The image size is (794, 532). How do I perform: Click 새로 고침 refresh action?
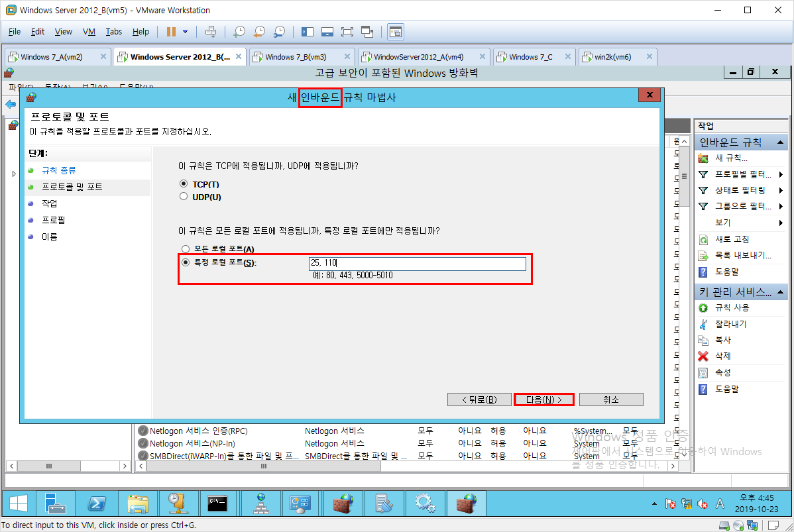[732, 239]
